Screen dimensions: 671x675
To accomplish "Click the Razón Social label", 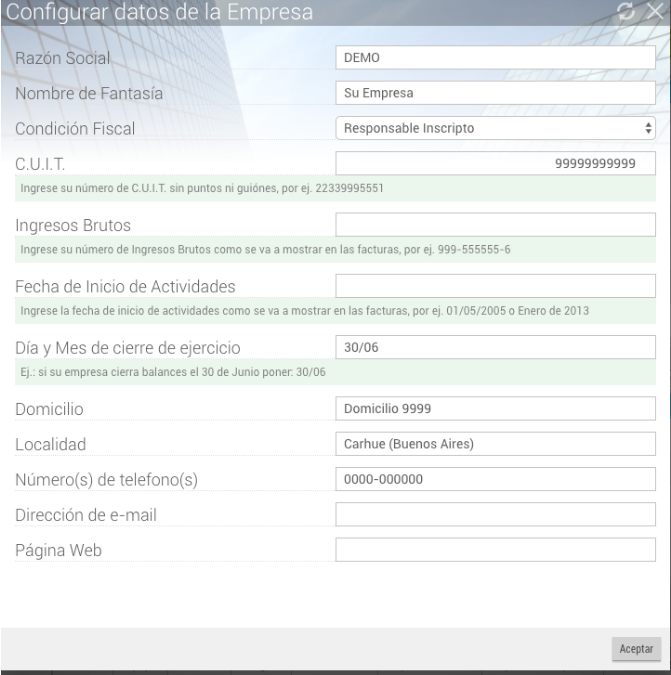I will click(63, 58).
